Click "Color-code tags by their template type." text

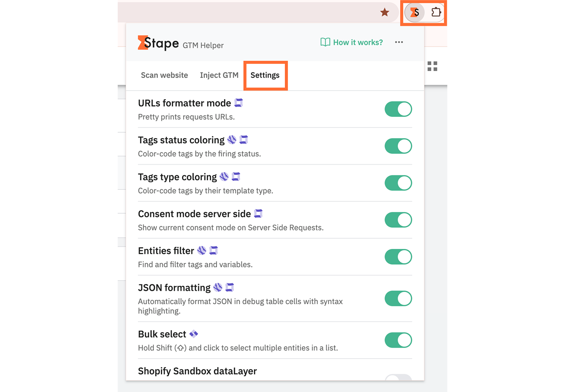click(206, 191)
